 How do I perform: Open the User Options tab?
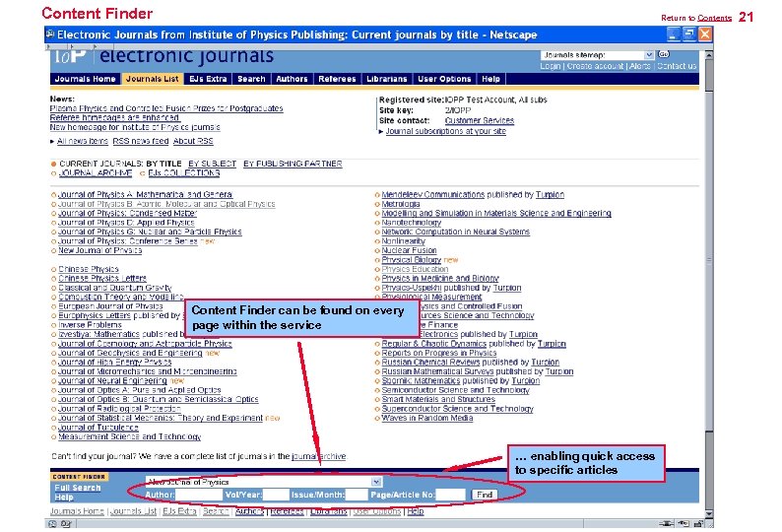coord(444,79)
